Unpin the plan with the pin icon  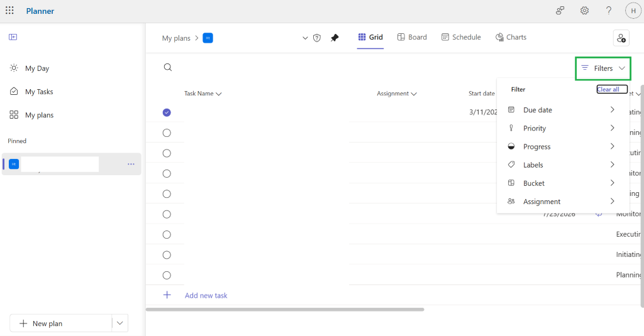[x=335, y=38]
